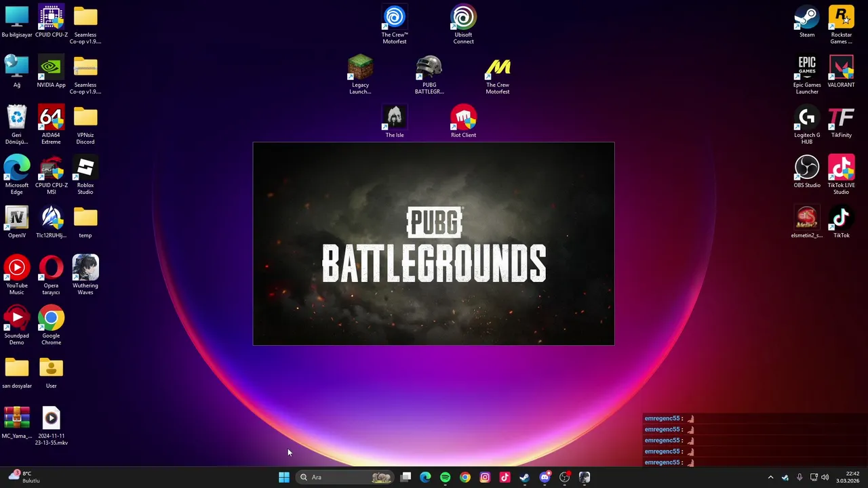The width and height of the screenshot is (868, 488).
Task: Open PUBG BATTLEGROUNDS desktop shortcut
Action: coord(429,75)
